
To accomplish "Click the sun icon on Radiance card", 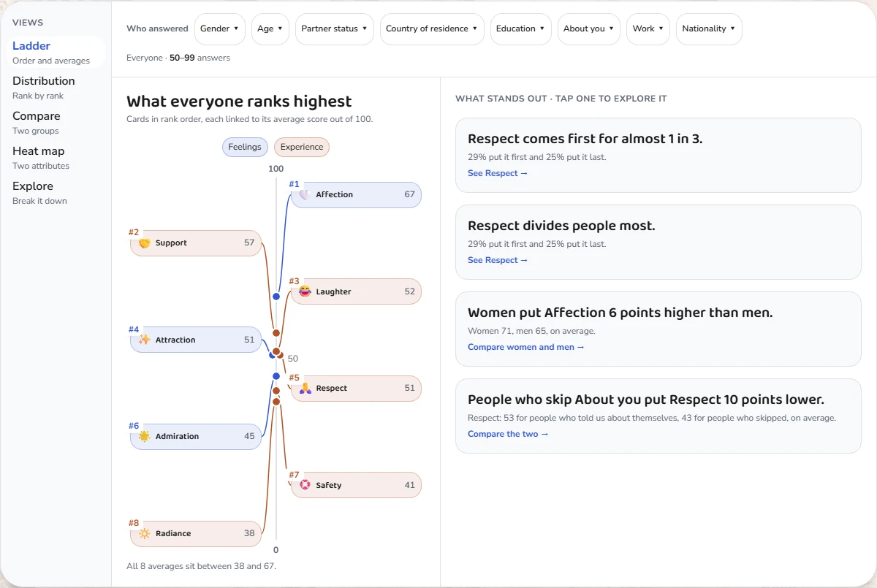I will tap(144, 533).
